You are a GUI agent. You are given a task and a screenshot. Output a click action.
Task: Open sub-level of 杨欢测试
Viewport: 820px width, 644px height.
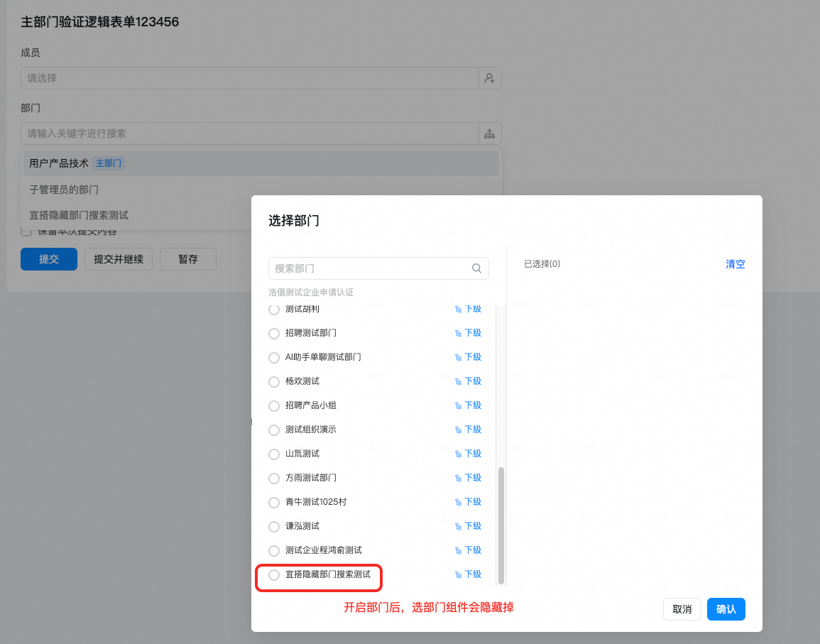tap(468, 381)
